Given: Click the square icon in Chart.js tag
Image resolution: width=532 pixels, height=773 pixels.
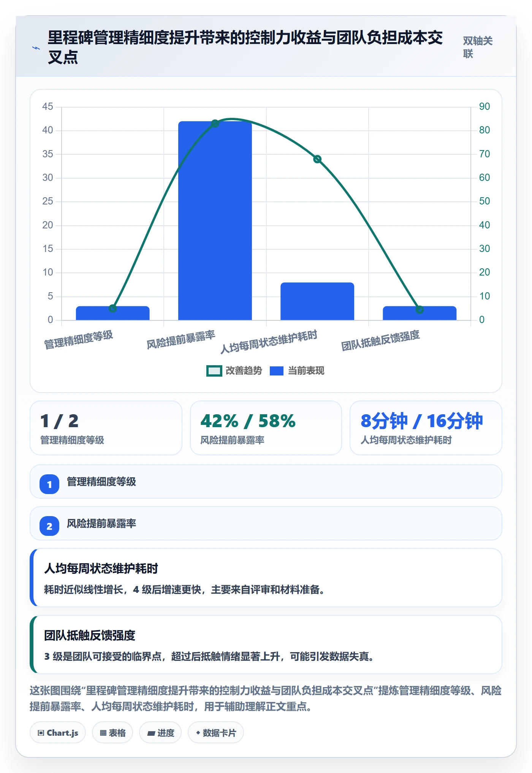Looking at the screenshot, I should pos(41,733).
